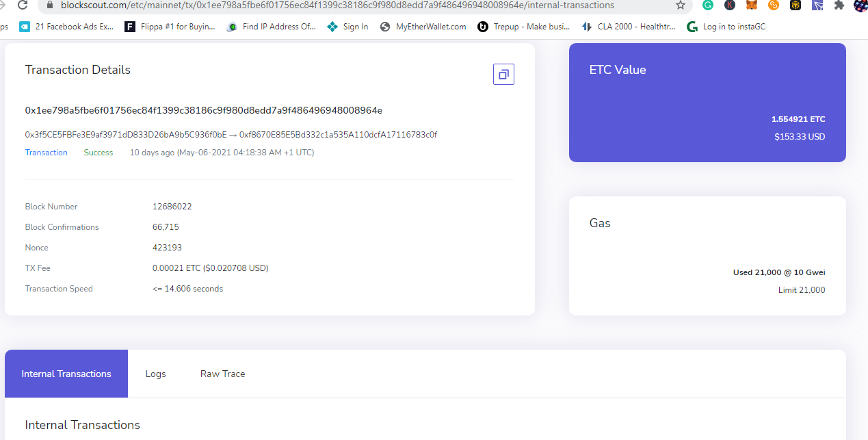Switch to the Logs tab
The width and height of the screenshot is (868, 440).
[x=155, y=374]
